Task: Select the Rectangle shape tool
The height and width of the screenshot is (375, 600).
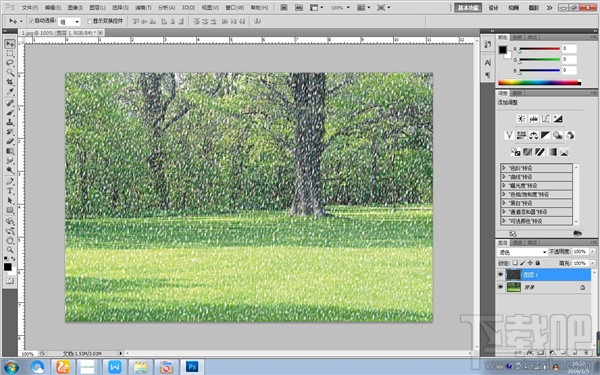Action: (x=10, y=210)
